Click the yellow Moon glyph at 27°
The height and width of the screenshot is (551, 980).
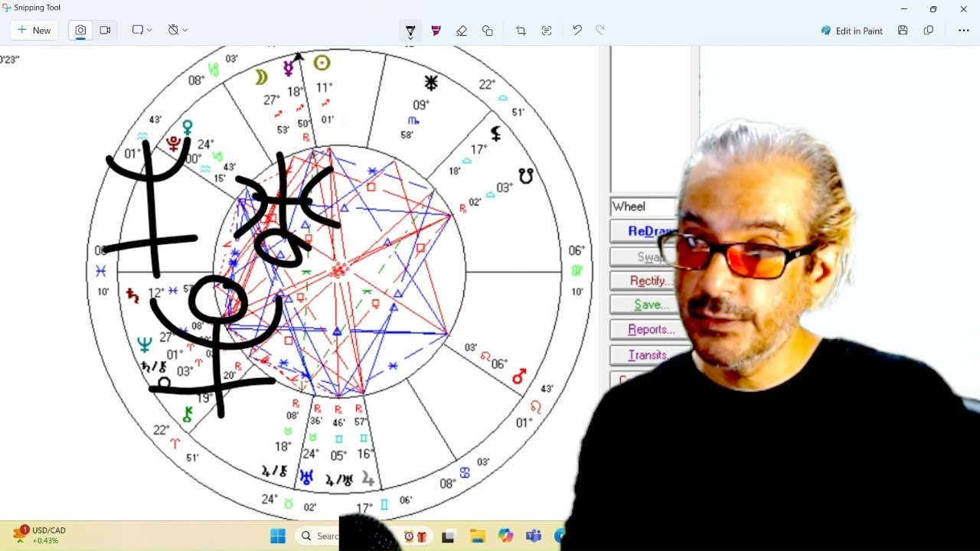[x=262, y=77]
